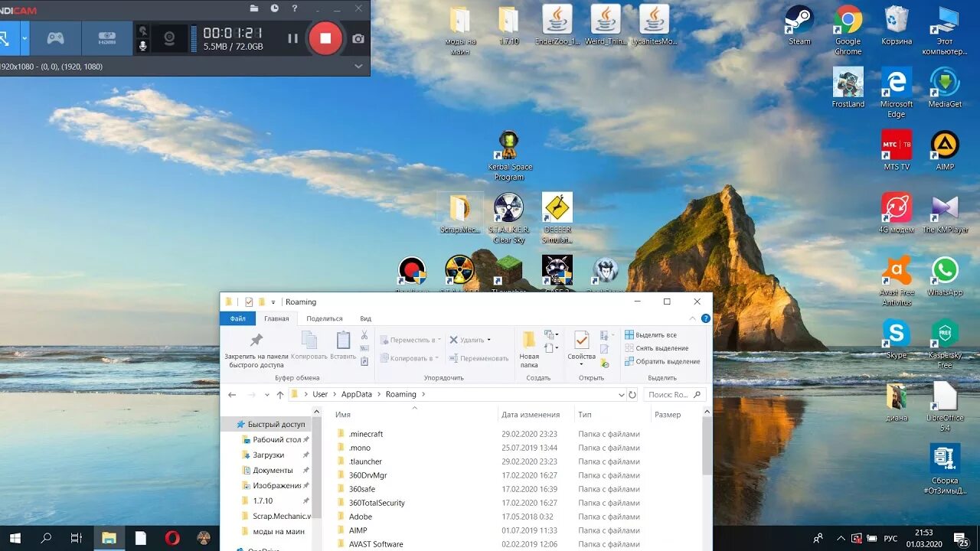Click the Skype desktop icon
Screen dimensions: 980x551
tap(896, 338)
